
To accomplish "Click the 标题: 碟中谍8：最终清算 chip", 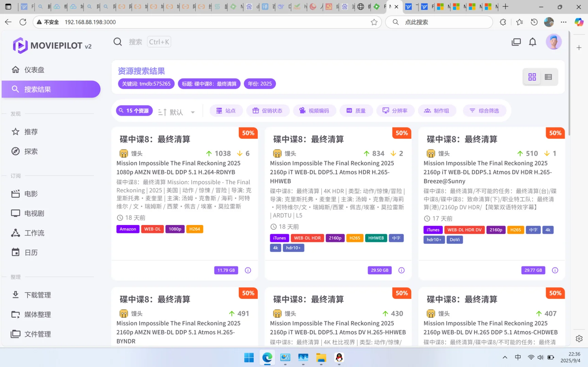I will coord(209,84).
